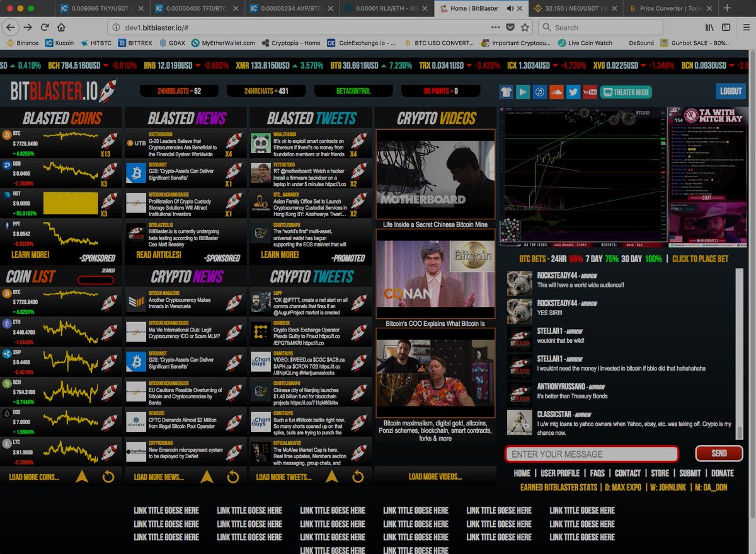Blast XRP rocket in Coin List
This screenshot has width=756, height=554.
110,363
